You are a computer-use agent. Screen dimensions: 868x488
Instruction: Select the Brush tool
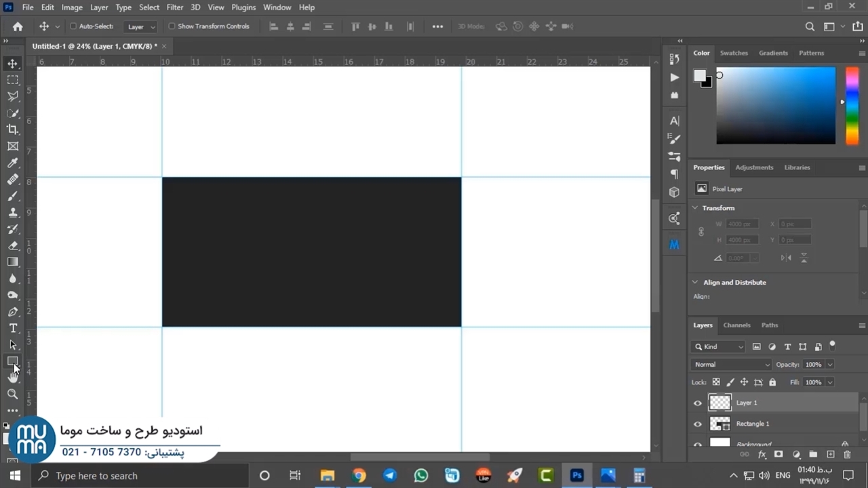coord(13,196)
